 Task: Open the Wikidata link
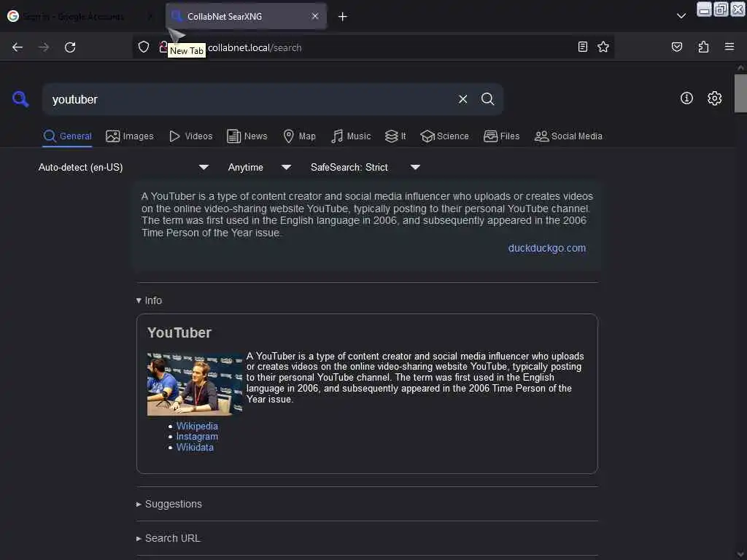tap(195, 448)
